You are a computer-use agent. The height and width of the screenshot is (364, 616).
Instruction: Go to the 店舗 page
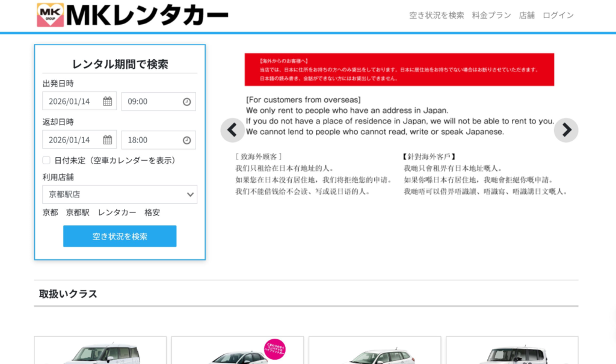tap(527, 16)
